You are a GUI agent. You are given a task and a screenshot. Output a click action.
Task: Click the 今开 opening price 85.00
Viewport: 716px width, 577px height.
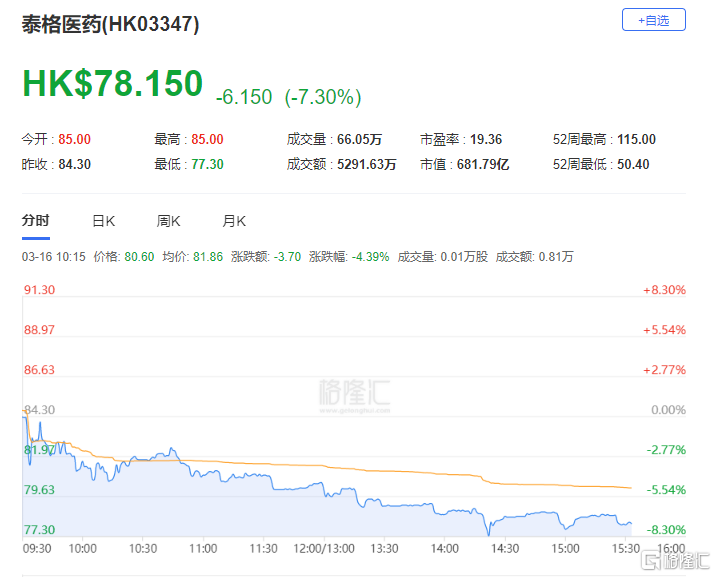tap(74, 139)
